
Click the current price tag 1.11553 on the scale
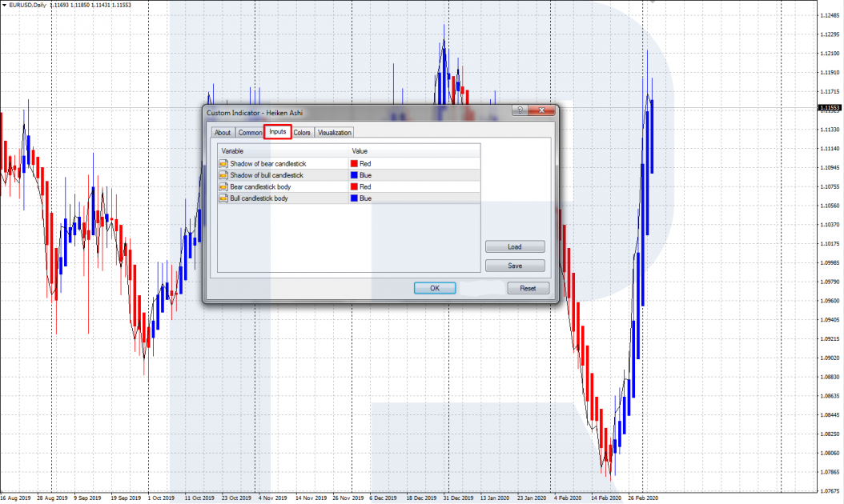[830, 107]
